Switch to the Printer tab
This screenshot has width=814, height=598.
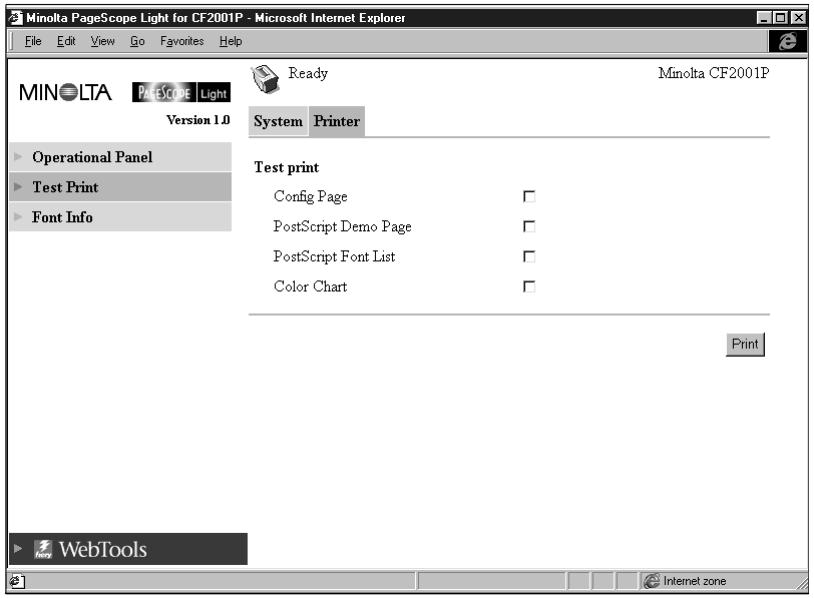(337, 121)
